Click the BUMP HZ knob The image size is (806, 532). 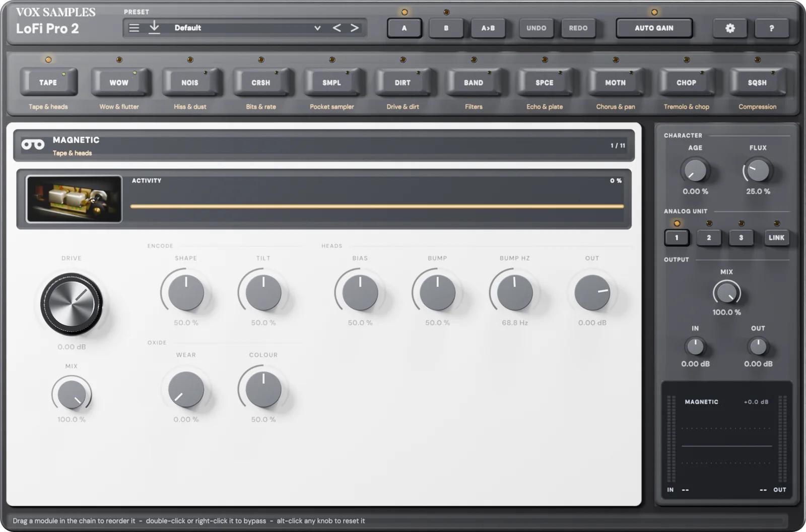[515, 293]
